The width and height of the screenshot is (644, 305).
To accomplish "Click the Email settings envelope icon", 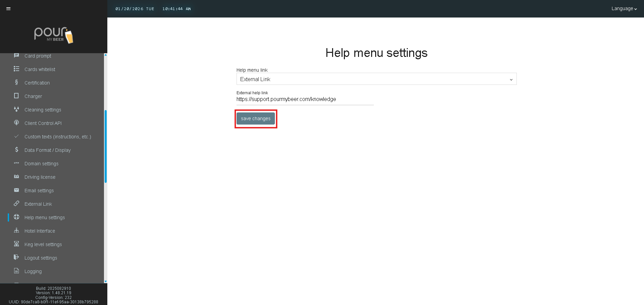I will 16,190.
